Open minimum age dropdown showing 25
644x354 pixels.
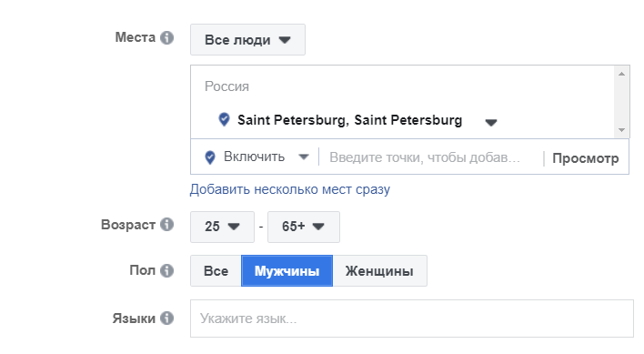(x=222, y=227)
